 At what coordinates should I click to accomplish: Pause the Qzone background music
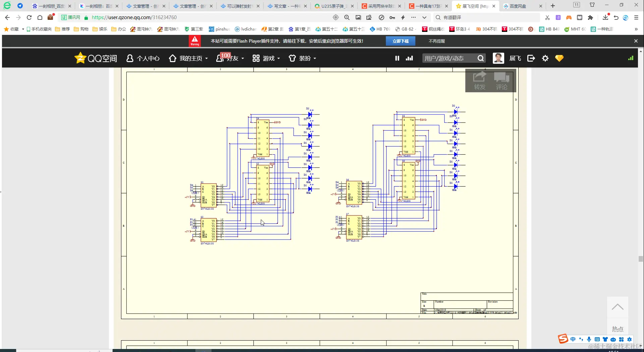tap(397, 58)
